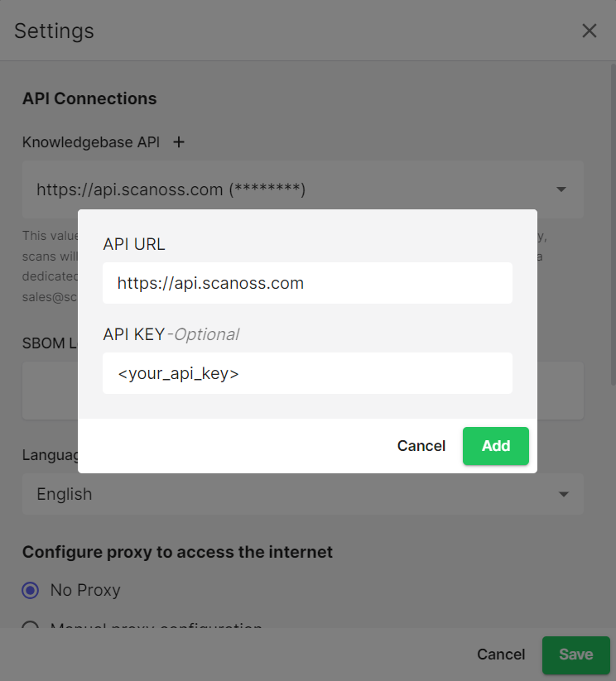Save the settings changes
Image resolution: width=616 pixels, height=681 pixels.
[x=576, y=655]
